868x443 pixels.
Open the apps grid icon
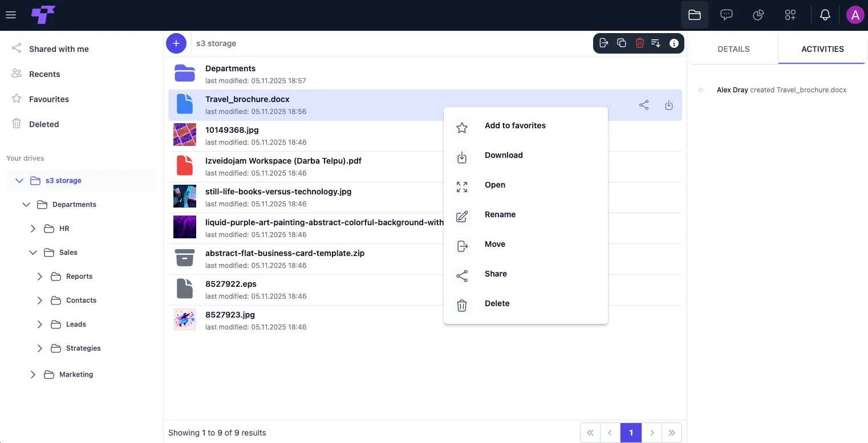tap(790, 15)
